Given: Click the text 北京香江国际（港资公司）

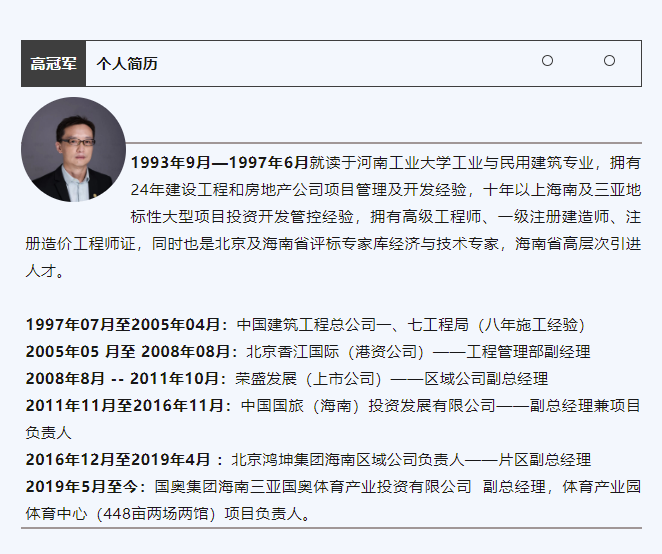Looking at the screenshot, I should 336,352.
